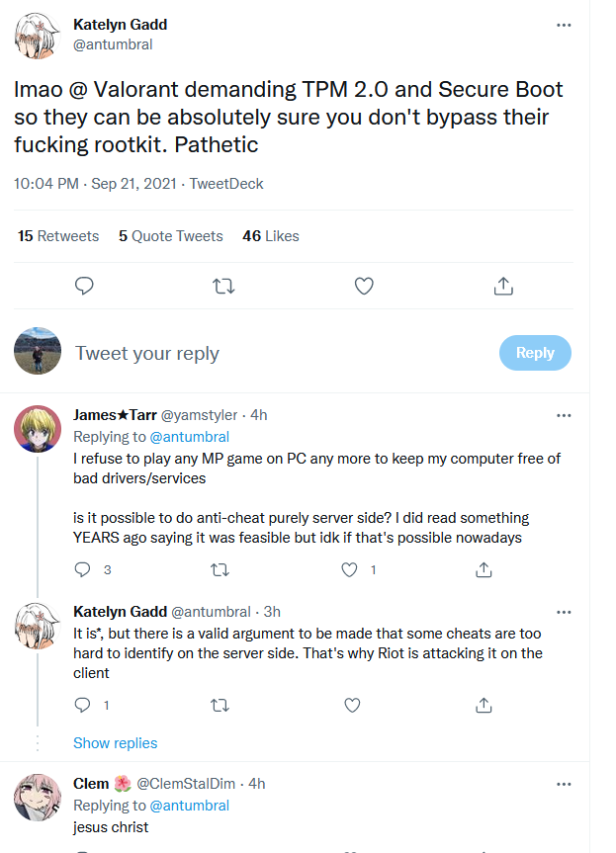Like Katelyn's reply explaining Riot's approach
616x853 pixels.
tap(350, 705)
